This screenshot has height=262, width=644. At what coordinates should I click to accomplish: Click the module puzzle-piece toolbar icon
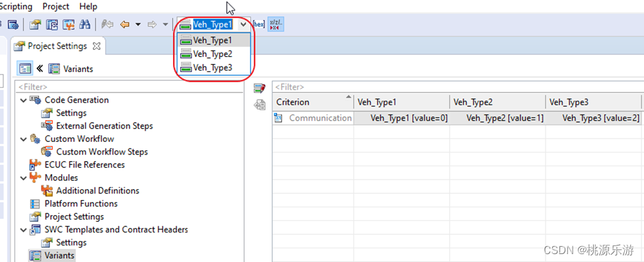click(x=68, y=24)
